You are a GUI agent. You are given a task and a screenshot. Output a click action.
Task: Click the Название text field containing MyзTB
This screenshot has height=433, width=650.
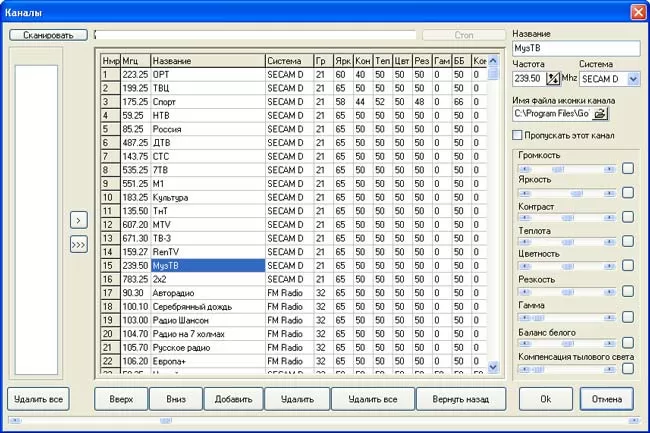(x=574, y=48)
